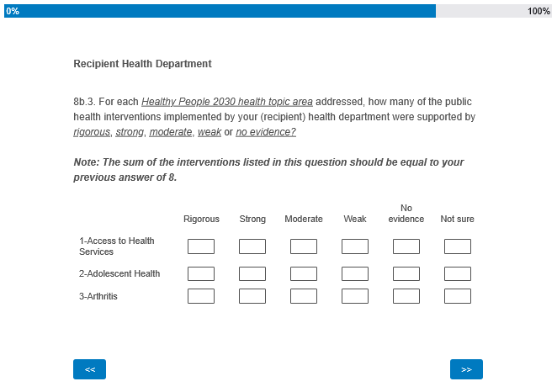Select Weak field for Access to Health Services

point(355,246)
